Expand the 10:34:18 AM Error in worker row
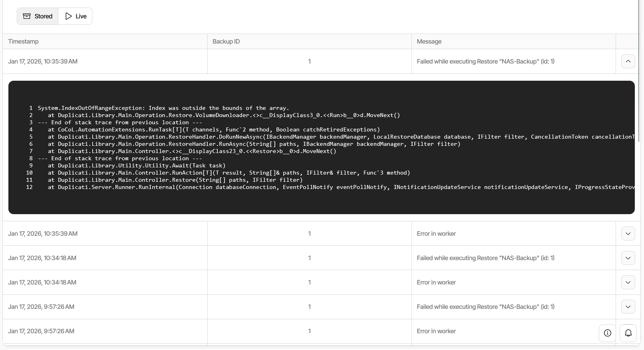The image size is (644, 350). click(628, 282)
